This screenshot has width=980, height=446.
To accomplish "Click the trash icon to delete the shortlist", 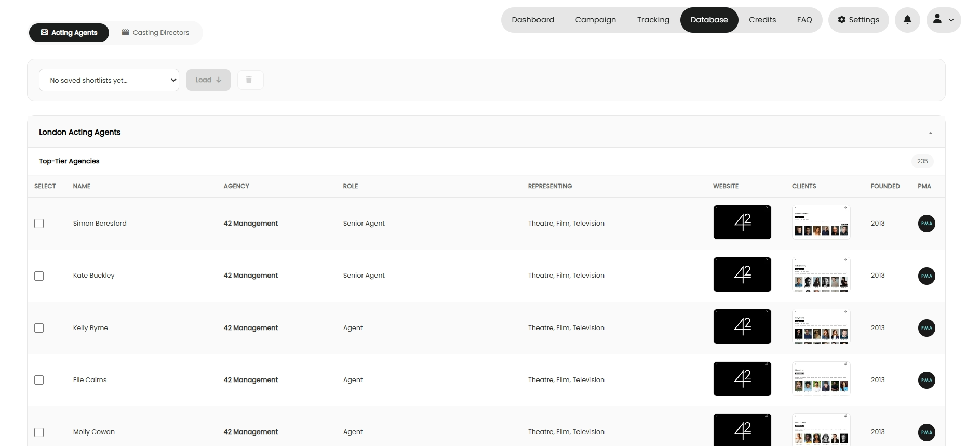I will point(250,80).
